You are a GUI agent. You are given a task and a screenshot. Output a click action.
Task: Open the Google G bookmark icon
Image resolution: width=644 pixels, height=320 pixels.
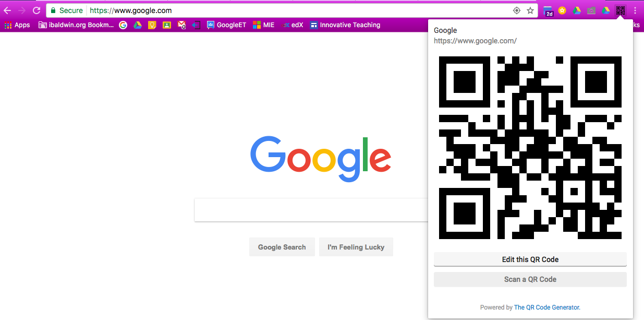123,25
